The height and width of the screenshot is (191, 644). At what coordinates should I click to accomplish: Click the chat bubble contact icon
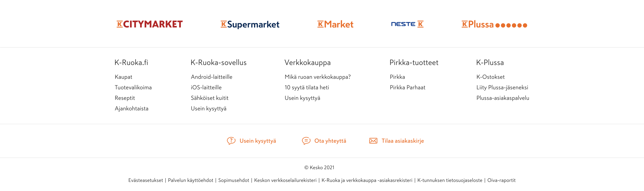tap(306, 141)
